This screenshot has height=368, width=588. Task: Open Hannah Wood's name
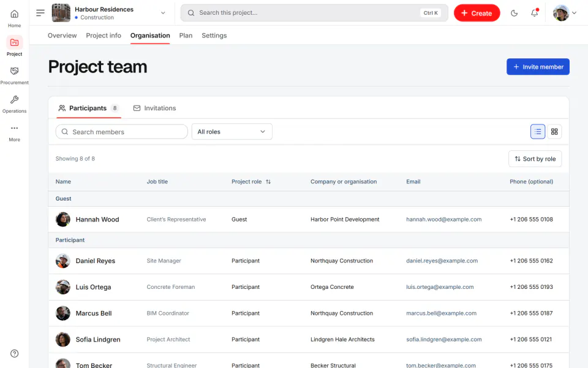click(x=97, y=220)
